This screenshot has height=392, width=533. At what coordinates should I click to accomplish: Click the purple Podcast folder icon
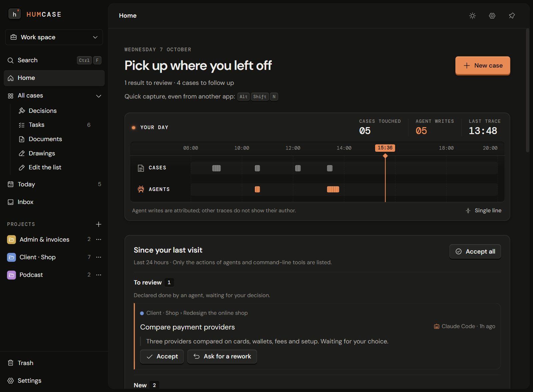point(11,275)
